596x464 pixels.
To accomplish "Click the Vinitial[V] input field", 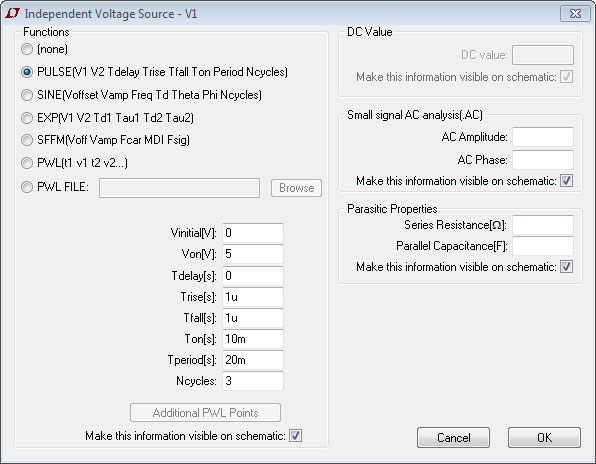I will pyautogui.click(x=253, y=233).
